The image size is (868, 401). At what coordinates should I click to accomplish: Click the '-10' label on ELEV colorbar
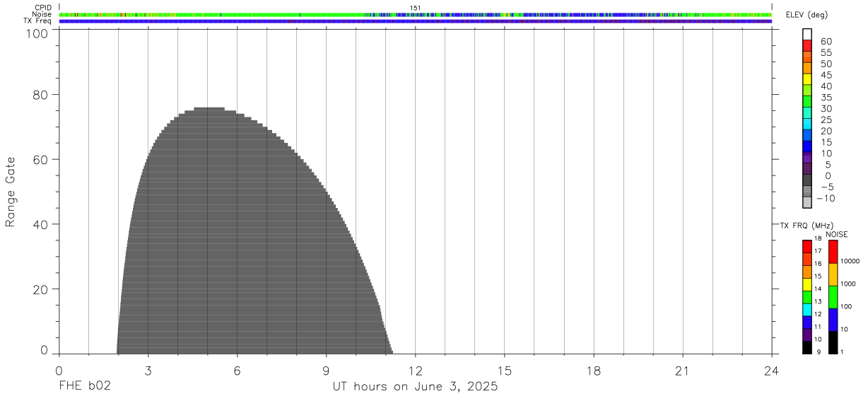[x=826, y=199]
